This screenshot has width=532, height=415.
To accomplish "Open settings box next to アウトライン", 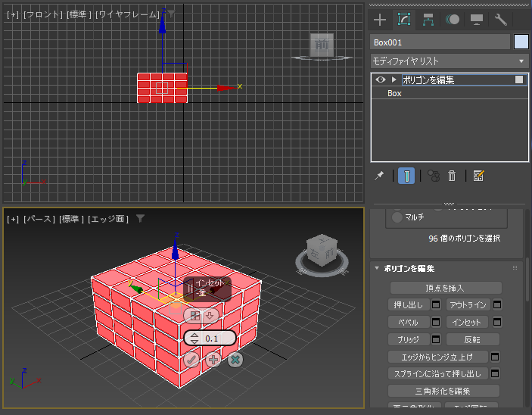I will tap(497, 305).
